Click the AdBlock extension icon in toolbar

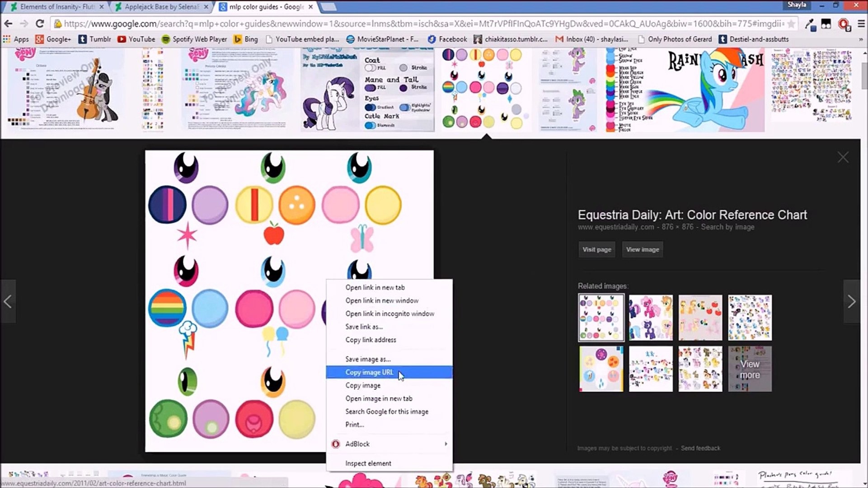(x=843, y=24)
